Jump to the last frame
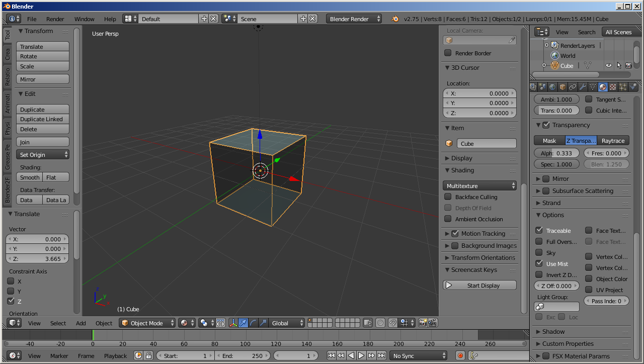The height and width of the screenshot is (364, 644). [x=381, y=355]
